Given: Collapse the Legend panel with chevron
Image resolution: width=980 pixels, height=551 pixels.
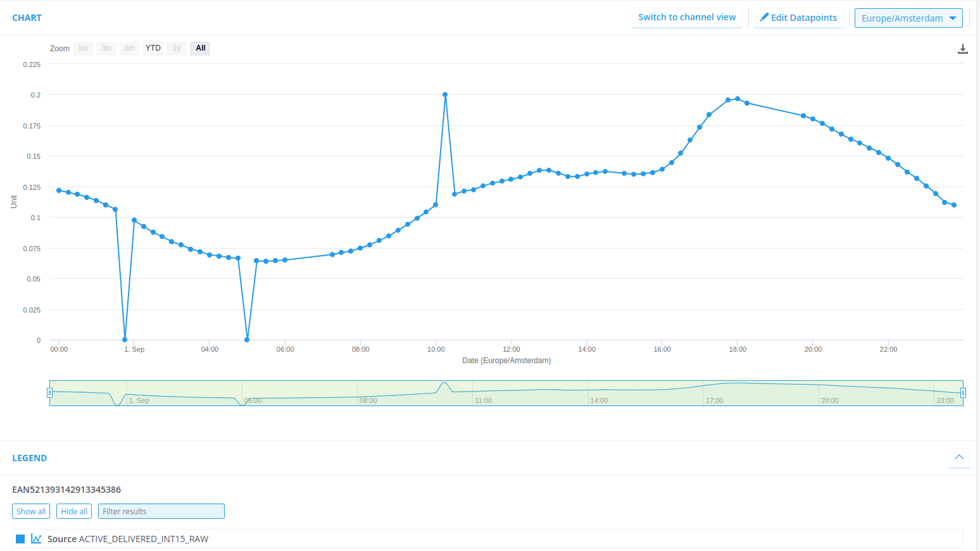Looking at the screenshot, I should pyautogui.click(x=958, y=457).
